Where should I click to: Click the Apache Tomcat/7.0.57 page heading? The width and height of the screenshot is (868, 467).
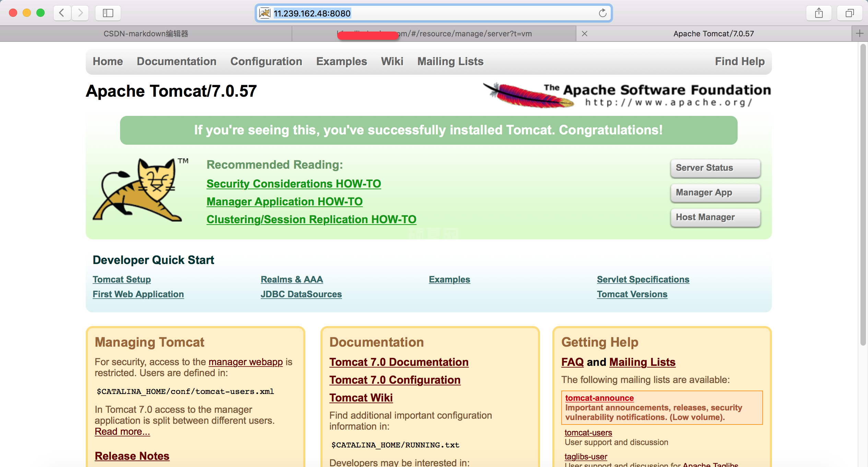point(171,91)
